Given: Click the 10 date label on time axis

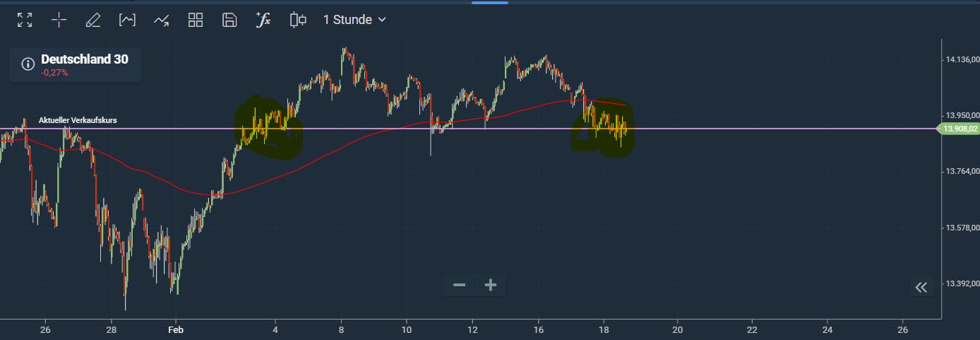Looking at the screenshot, I should [x=407, y=329].
